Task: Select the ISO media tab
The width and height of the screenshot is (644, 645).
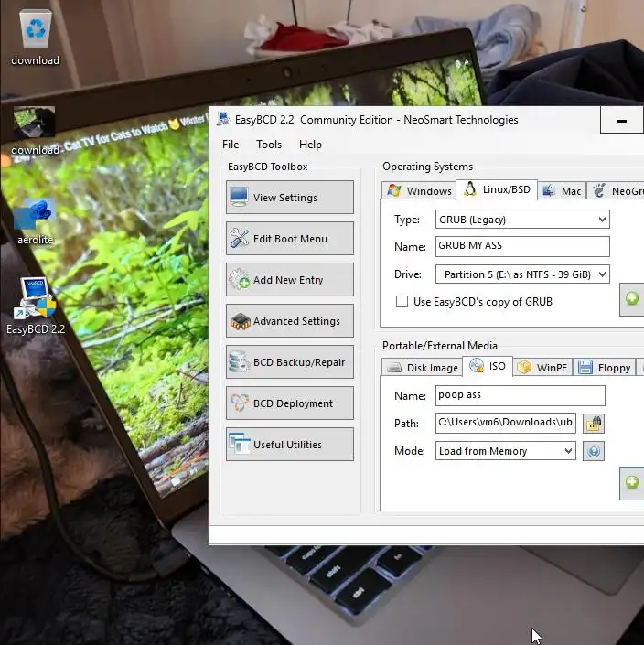Action: click(x=488, y=366)
